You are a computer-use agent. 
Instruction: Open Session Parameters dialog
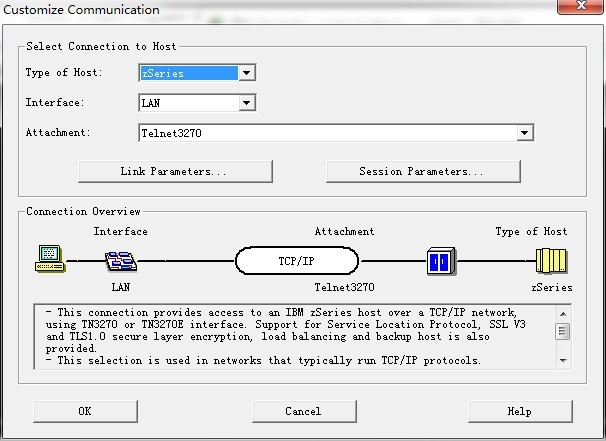(423, 171)
